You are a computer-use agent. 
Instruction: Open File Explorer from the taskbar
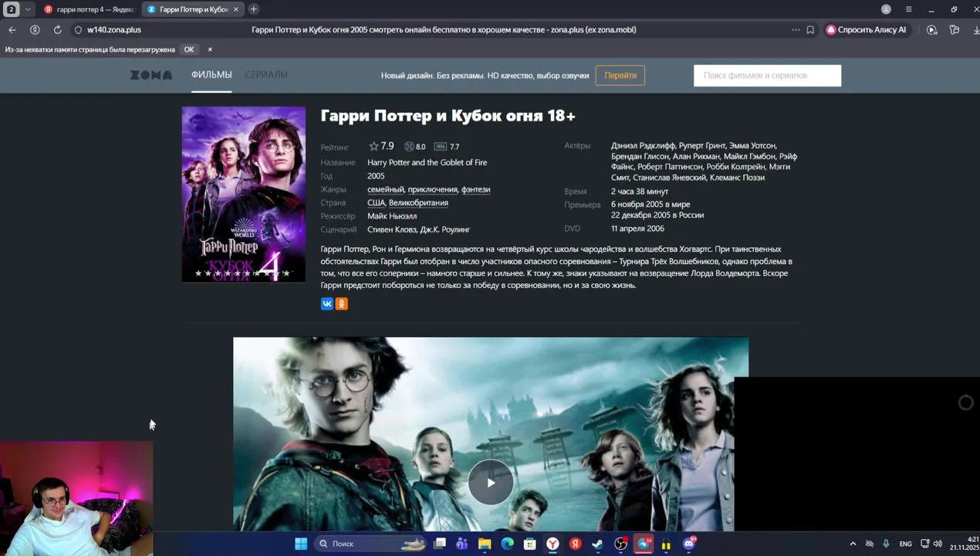[485, 544]
